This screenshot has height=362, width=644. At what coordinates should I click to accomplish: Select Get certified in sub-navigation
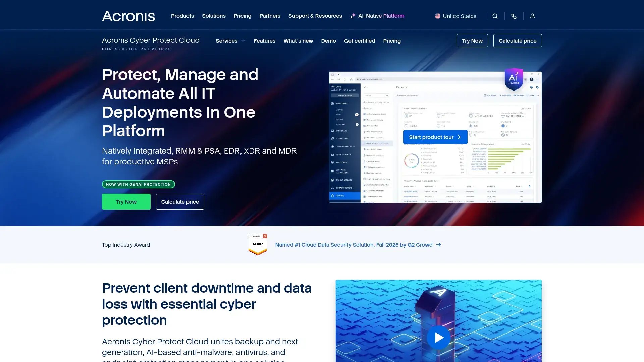pos(360,41)
